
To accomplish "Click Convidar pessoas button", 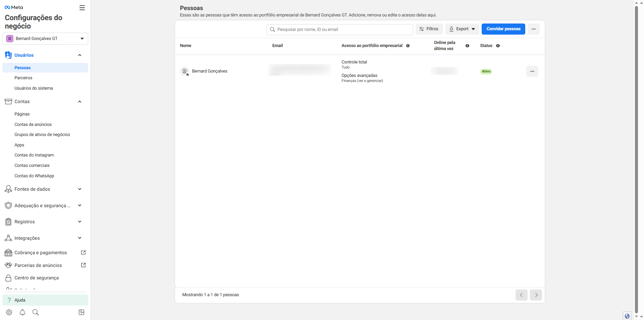I will point(503,29).
